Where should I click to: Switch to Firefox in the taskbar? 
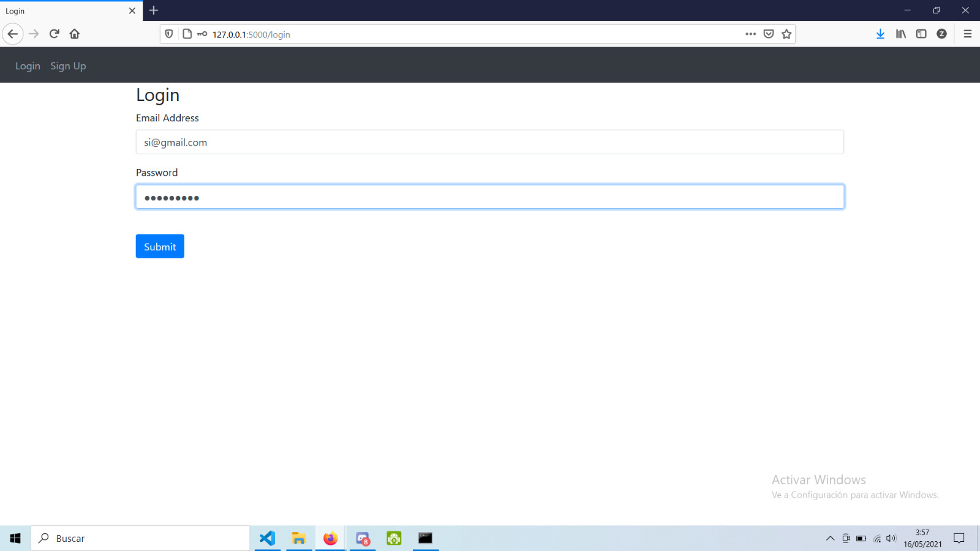pos(331,538)
